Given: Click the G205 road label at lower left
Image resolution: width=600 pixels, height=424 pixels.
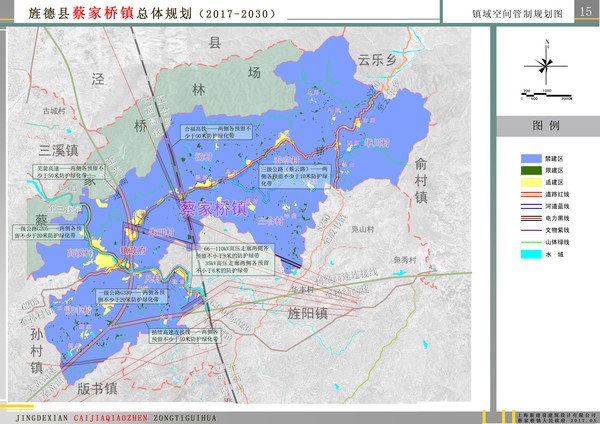Looking at the screenshot, I should tap(29, 302).
